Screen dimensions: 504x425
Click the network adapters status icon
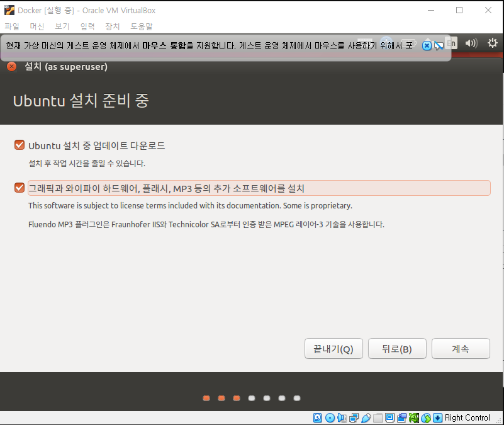(354, 417)
